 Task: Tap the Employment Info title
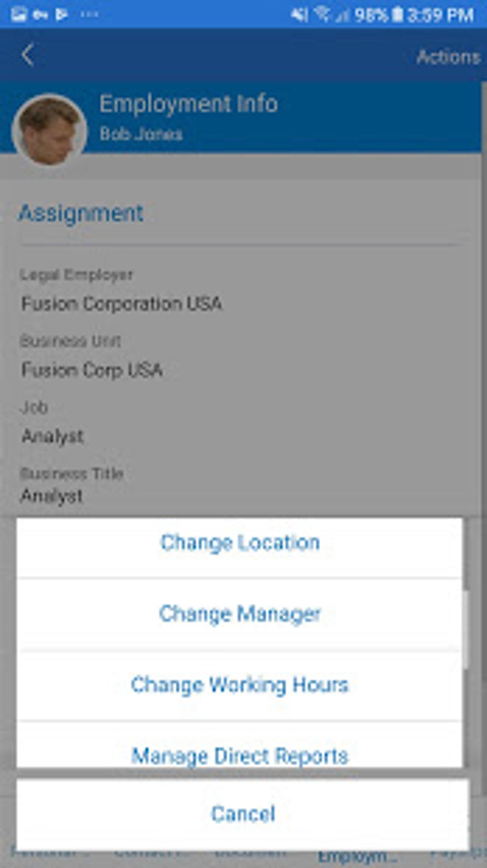(189, 104)
